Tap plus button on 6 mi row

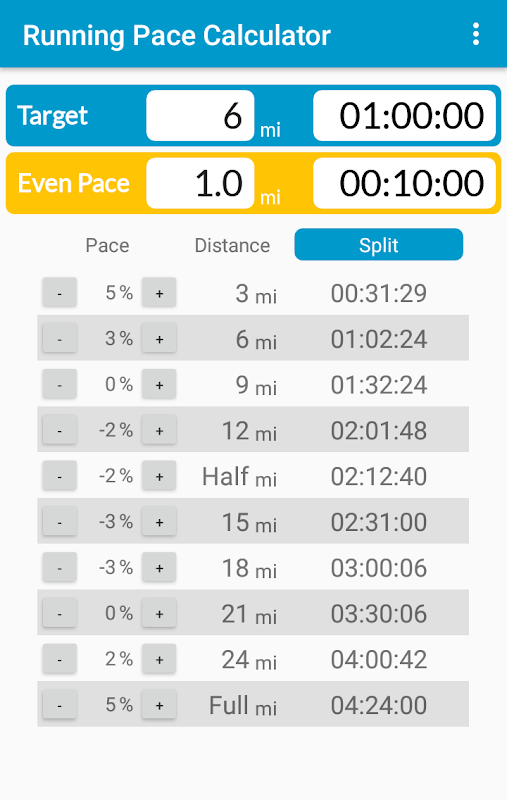(x=159, y=338)
